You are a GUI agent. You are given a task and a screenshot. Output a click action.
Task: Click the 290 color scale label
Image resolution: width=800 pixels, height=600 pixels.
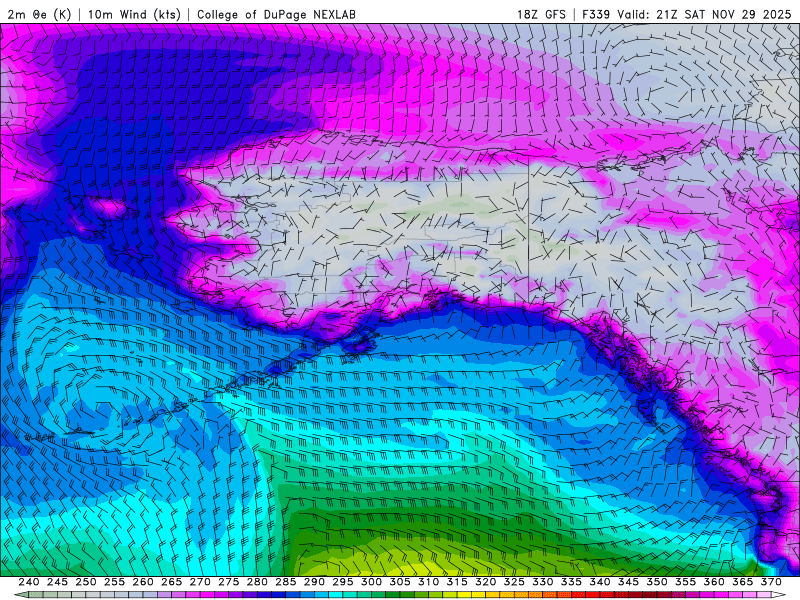tap(314, 582)
